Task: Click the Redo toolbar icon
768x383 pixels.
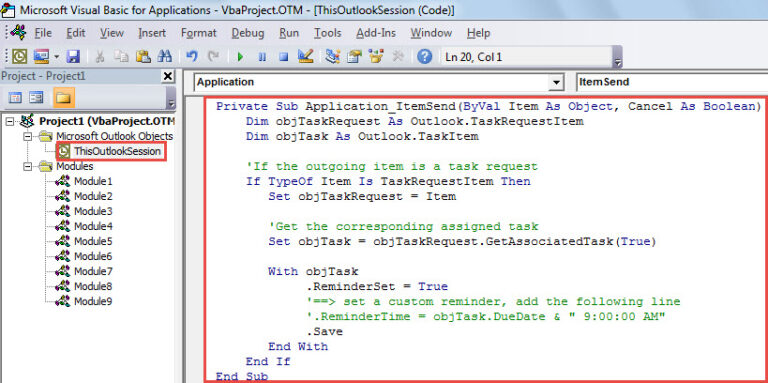Action: coord(213,57)
